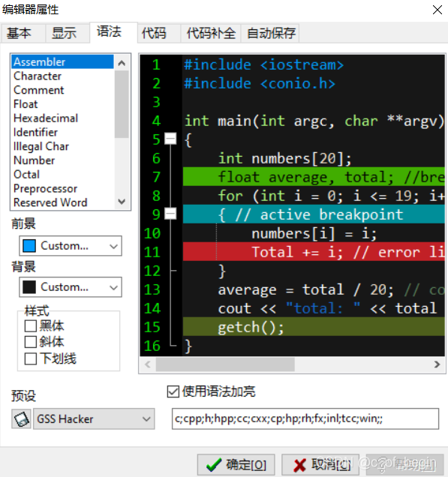The width and height of the screenshot is (448, 477).
Task: Click the preview scroll-left arrow
Action: 148,364
